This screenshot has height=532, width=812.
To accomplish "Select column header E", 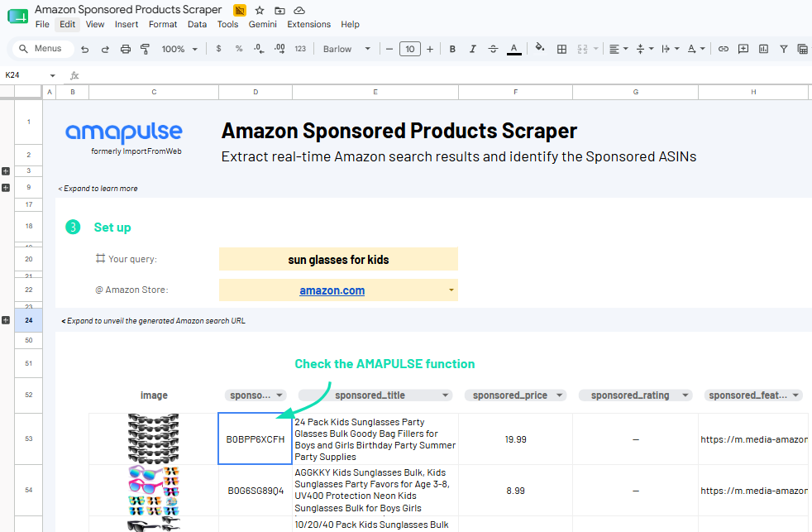I will [375, 92].
